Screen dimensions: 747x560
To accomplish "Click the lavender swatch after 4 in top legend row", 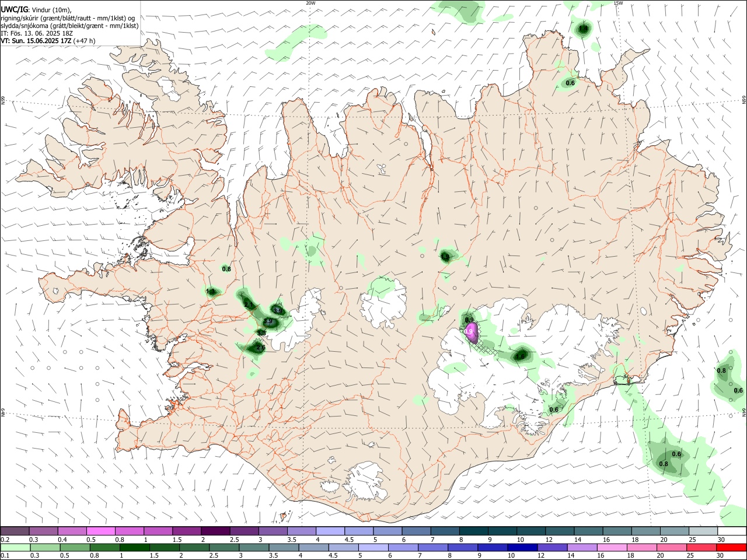I will coord(329,531).
